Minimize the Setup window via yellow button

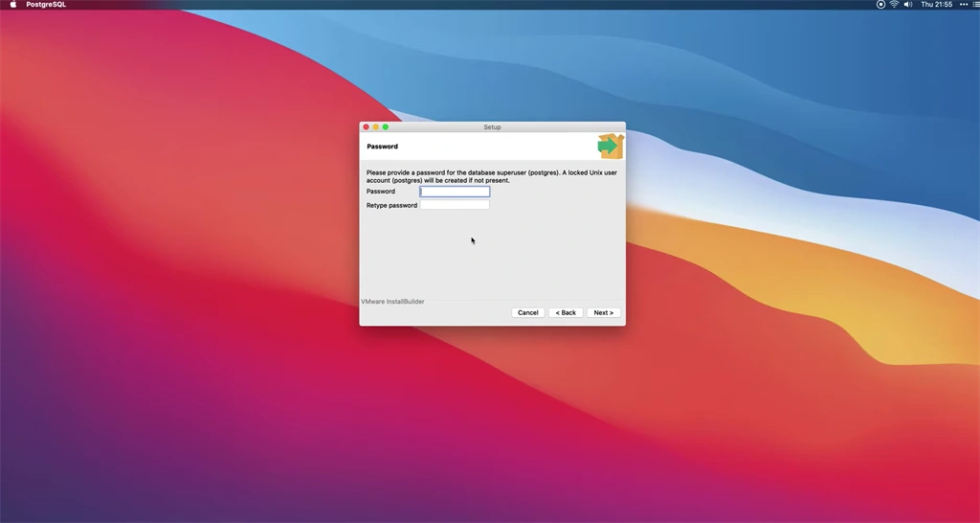pyautogui.click(x=375, y=127)
